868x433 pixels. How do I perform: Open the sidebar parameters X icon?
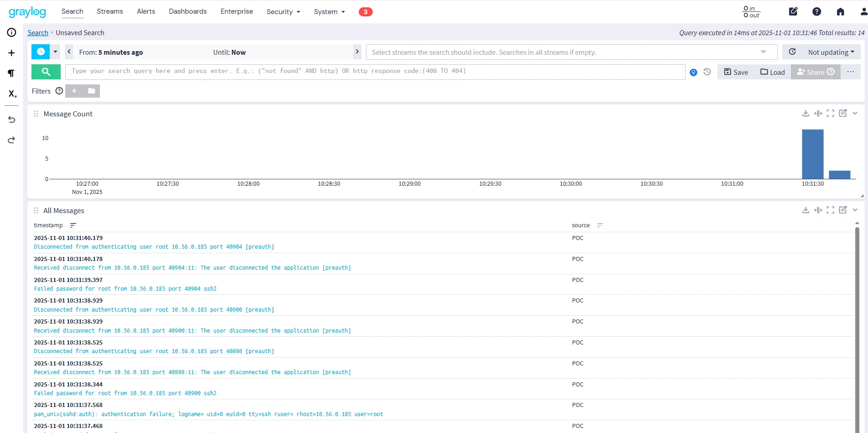pyautogui.click(x=12, y=94)
